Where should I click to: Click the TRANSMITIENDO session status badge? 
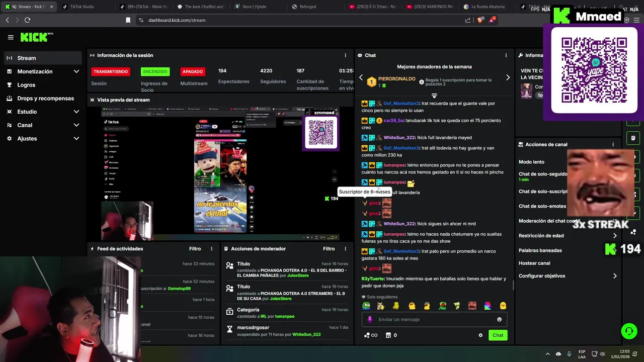point(111,71)
